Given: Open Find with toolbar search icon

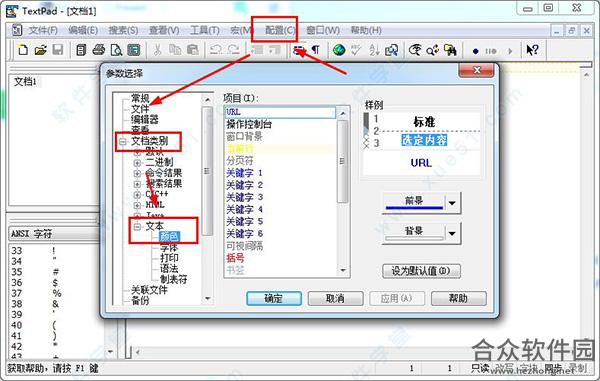Looking at the screenshot, I should pyautogui.click(x=415, y=50).
